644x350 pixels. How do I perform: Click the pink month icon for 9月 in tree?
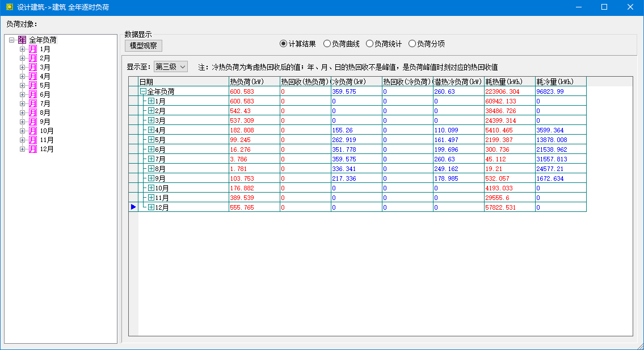(33, 122)
